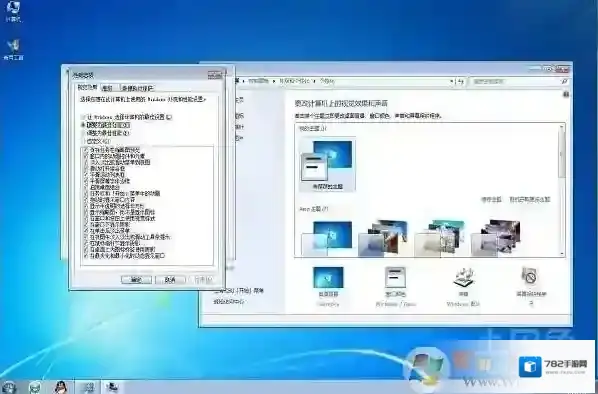Image resolution: width=598 pixels, height=394 pixels.
Task: Select the first Aero theme (Windows 7)
Action: coord(328,237)
